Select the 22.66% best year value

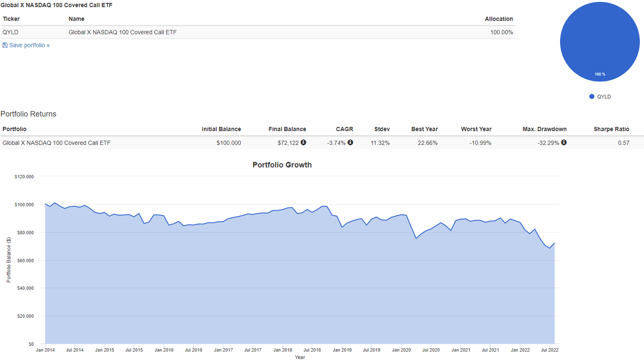(428, 143)
